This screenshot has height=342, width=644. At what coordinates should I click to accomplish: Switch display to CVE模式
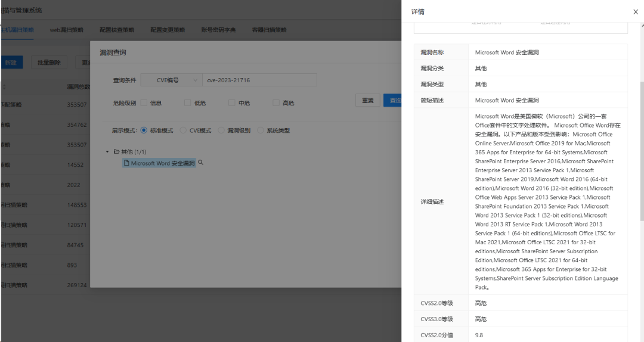coord(183,130)
